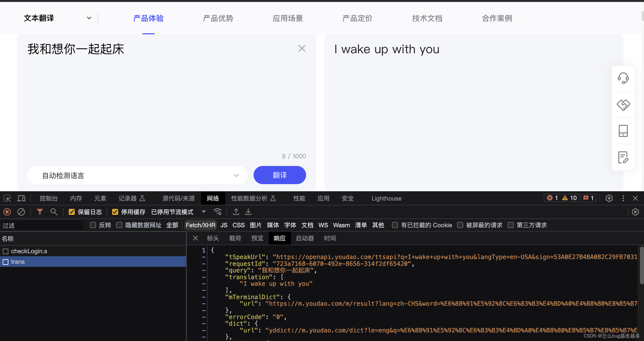644x341 pixels.
Task: Go to the 技术文档 page link
Action: point(427,18)
